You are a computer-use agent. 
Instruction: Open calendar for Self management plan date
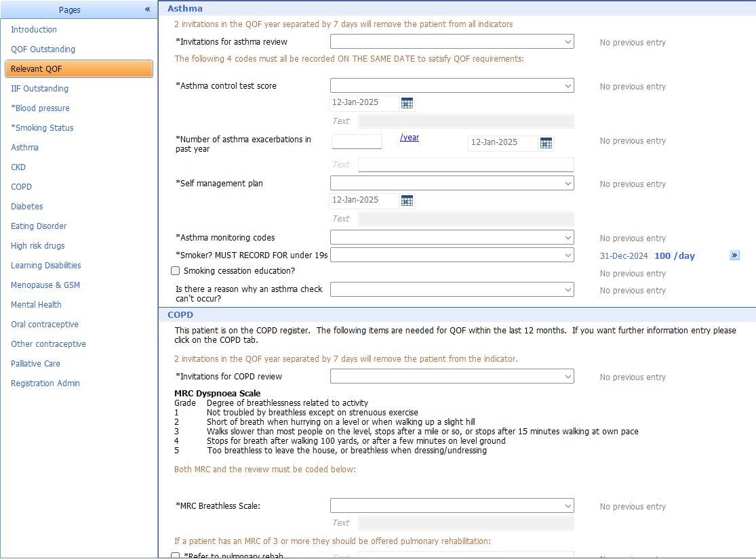[x=407, y=201]
